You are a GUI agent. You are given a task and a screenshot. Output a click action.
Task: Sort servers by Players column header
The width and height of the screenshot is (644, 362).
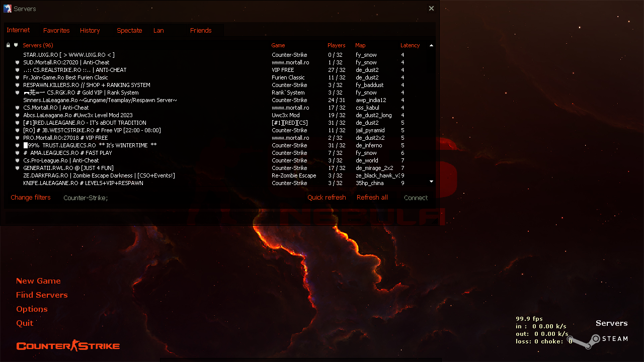336,45
